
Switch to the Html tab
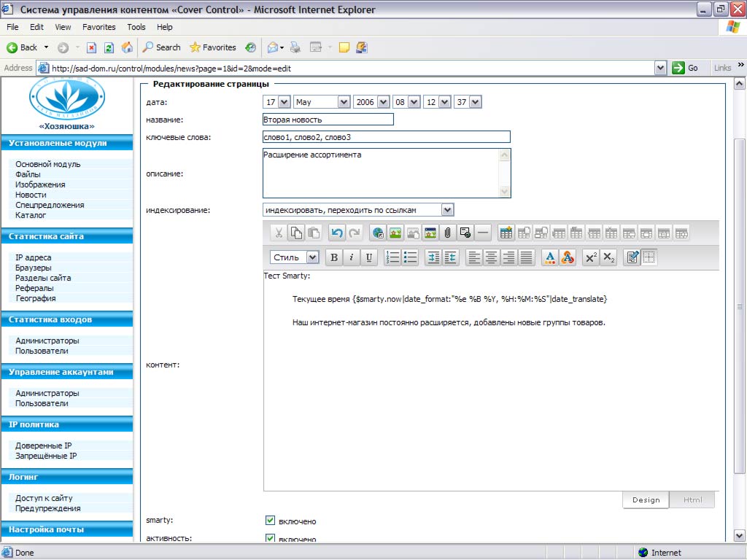pyautogui.click(x=692, y=500)
